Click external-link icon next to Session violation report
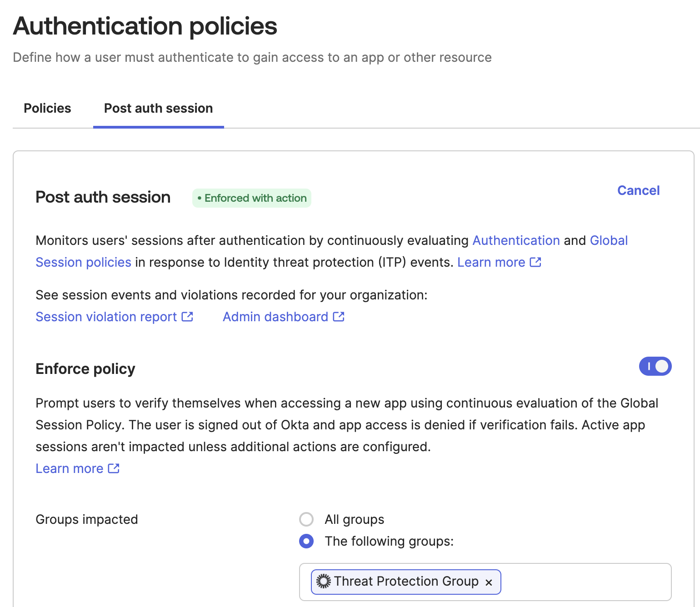 187,317
